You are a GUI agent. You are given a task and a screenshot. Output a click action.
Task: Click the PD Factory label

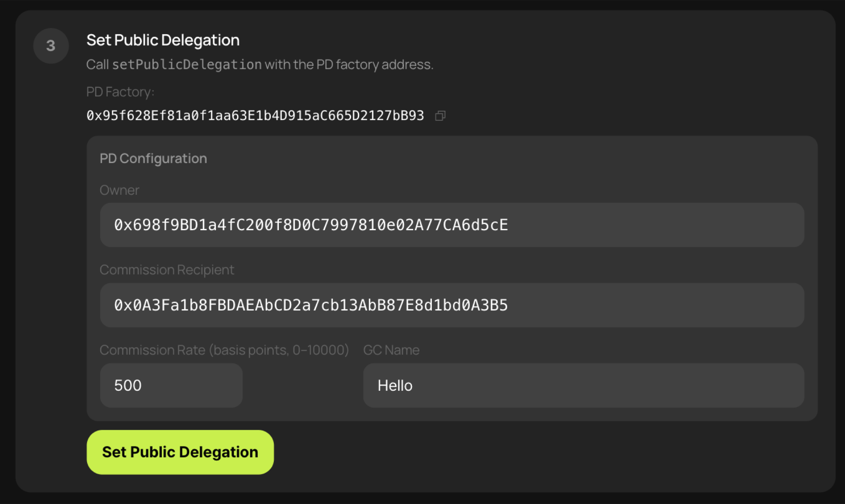(x=120, y=92)
